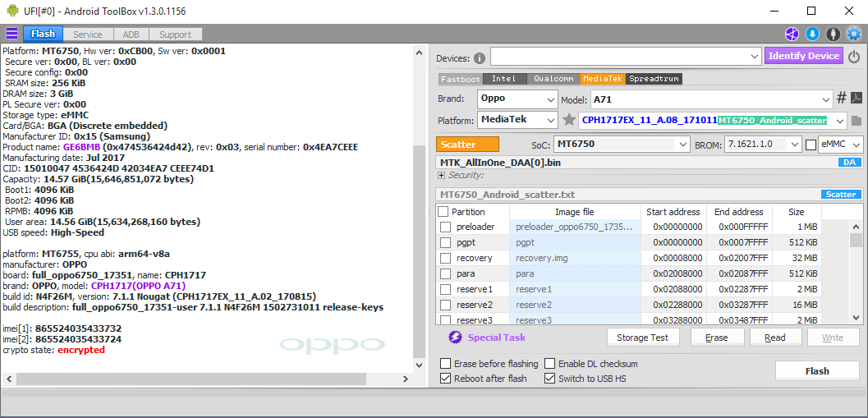Click the partition table vertical scrollbar thumb

point(856,240)
